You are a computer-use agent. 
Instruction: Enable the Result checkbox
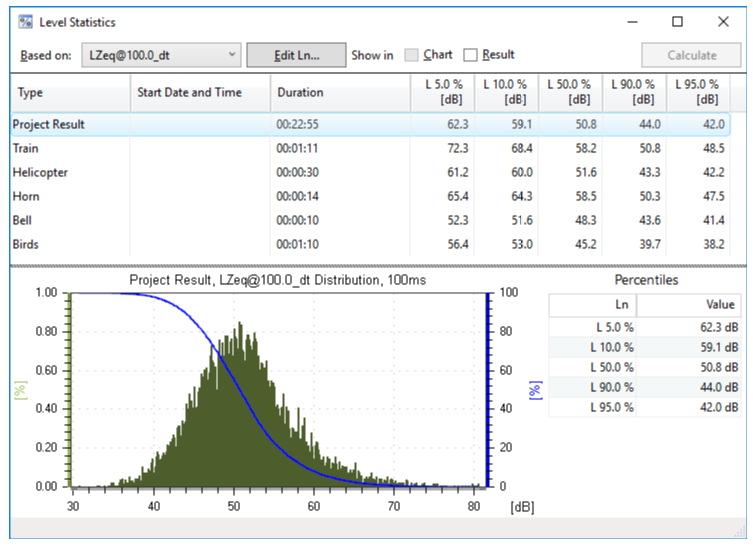tap(471, 55)
